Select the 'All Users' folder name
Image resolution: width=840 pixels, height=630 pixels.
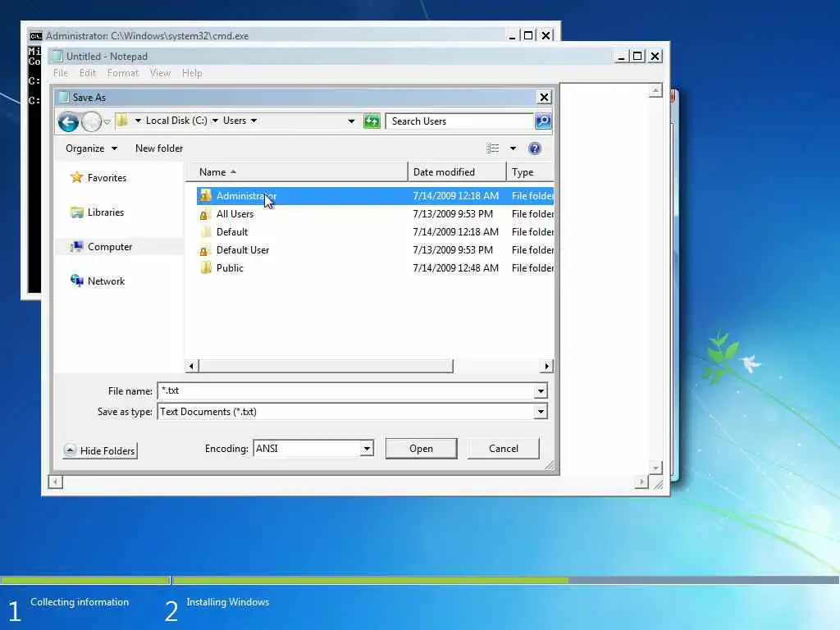click(x=235, y=214)
